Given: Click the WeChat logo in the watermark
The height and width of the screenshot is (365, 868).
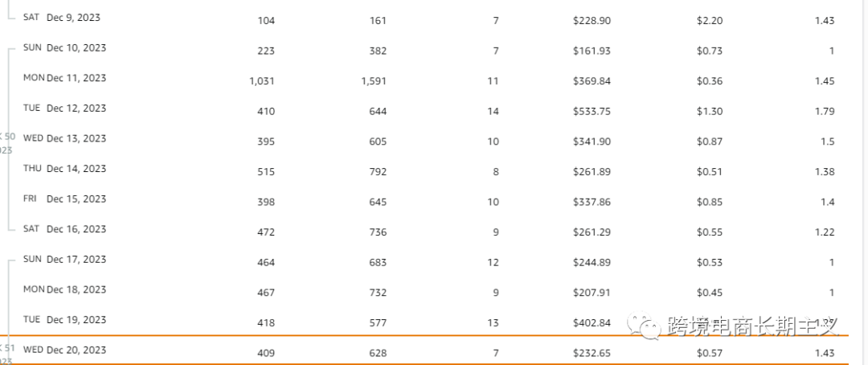Looking at the screenshot, I should [x=644, y=326].
